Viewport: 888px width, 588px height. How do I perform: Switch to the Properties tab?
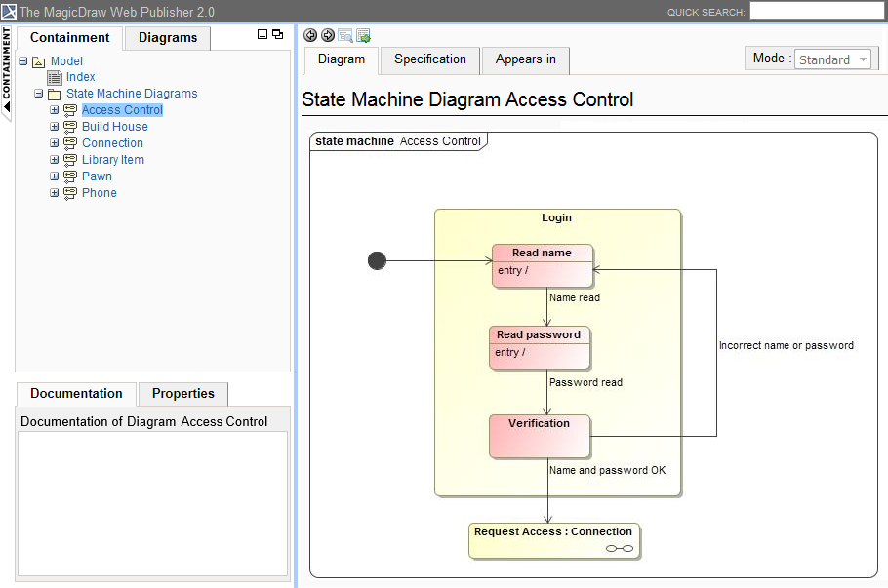coord(182,394)
